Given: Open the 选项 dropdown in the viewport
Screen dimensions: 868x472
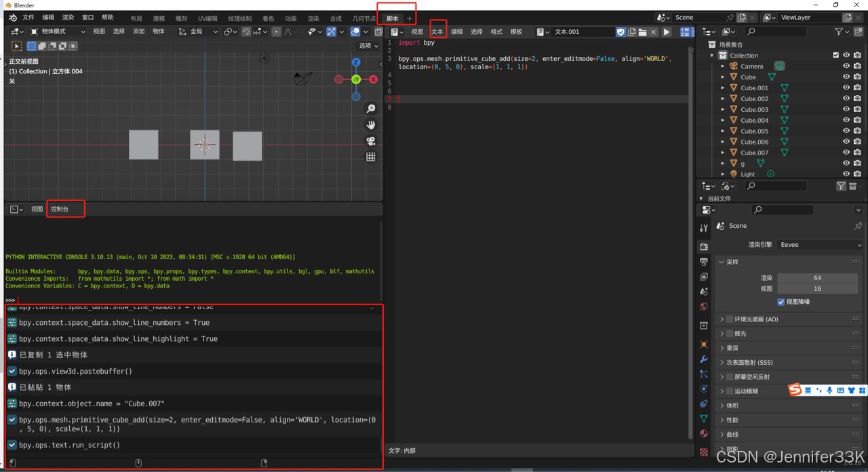Looking at the screenshot, I should coord(368,46).
